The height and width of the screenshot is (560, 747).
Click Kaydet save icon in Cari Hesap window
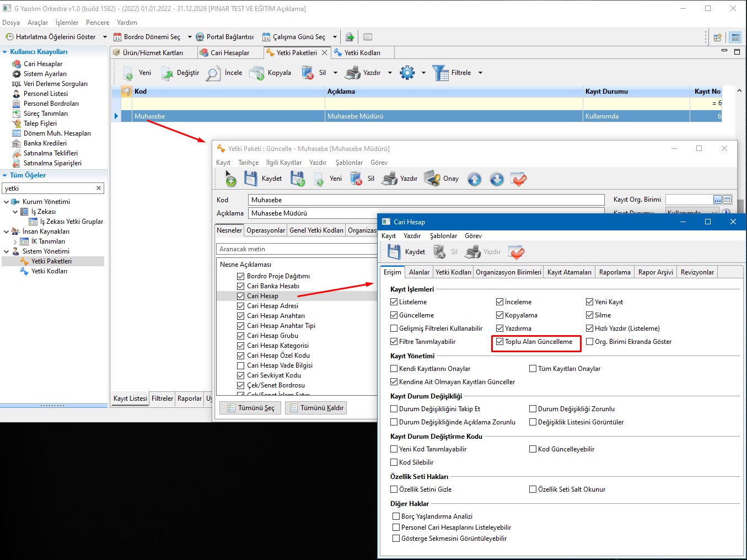click(x=394, y=252)
